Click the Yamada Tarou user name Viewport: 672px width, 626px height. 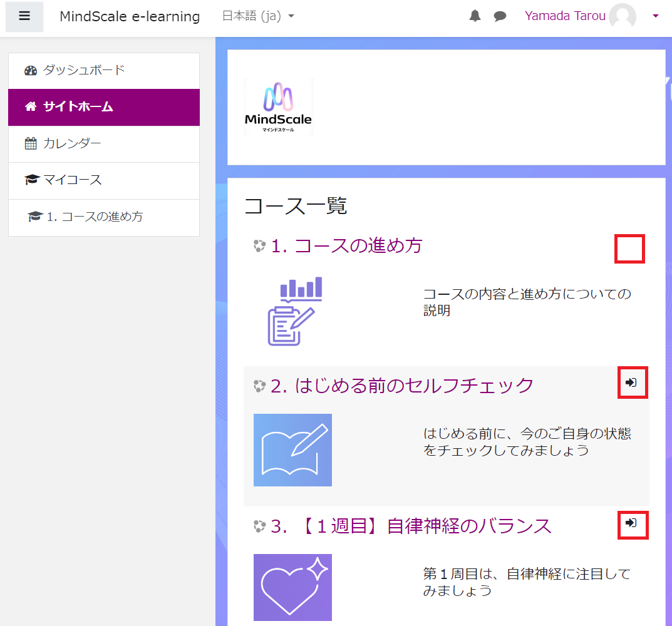[x=565, y=16]
